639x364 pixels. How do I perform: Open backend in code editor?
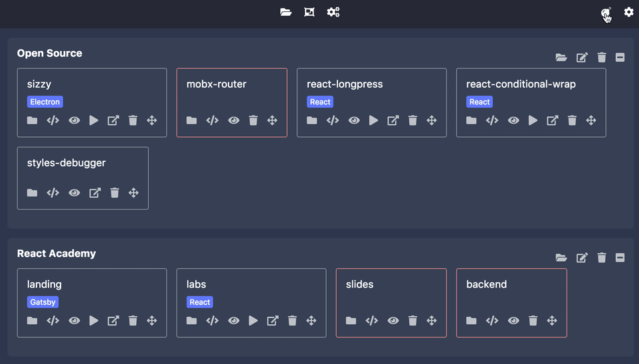coord(492,321)
